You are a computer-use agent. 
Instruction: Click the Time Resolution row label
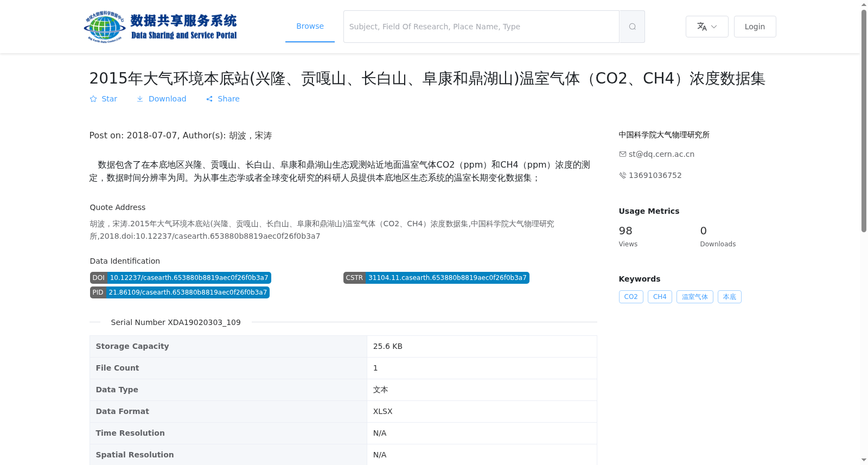[x=130, y=433]
